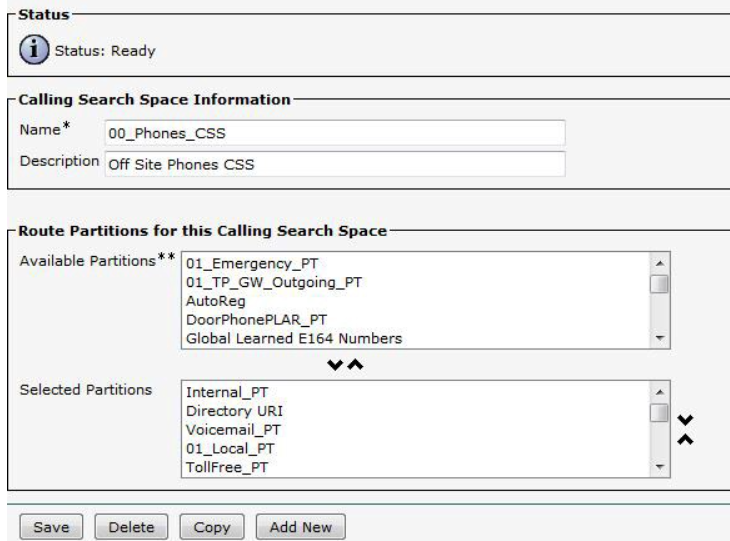This screenshot has width=730, height=541.
Task: Select Directory URI in Selected Partitions
Action: click(417, 411)
